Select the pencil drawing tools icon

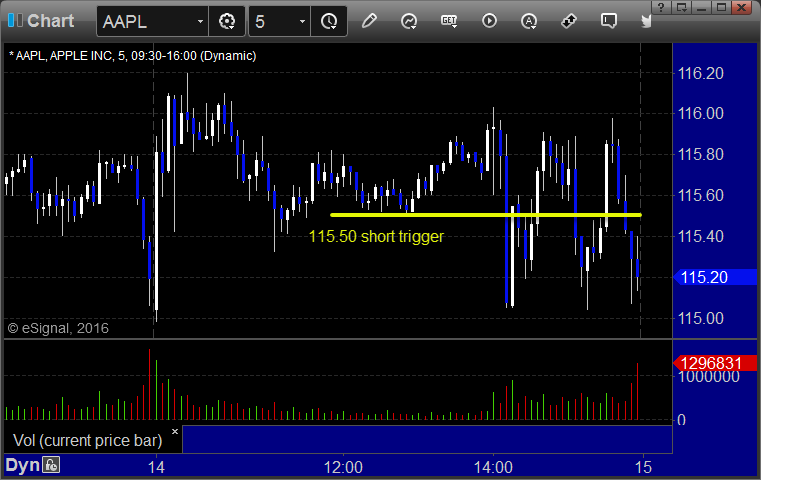(369, 21)
